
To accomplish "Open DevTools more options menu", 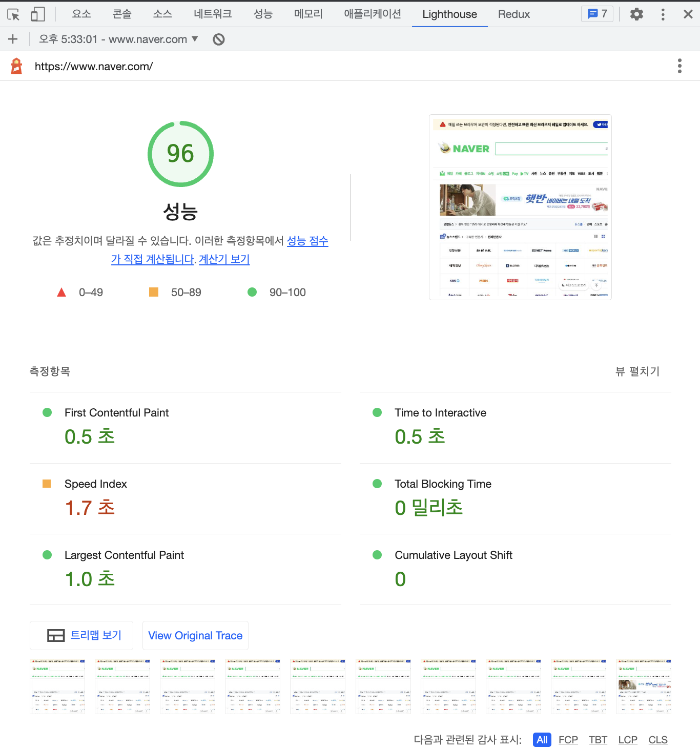I will (x=663, y=14).
